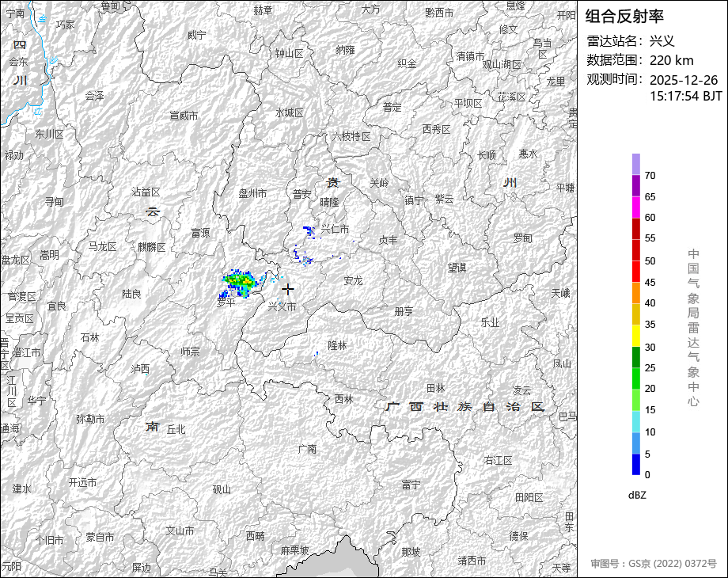728x578 pixels.
Task: Click the 罗甸 map label
Action: coord(522,238)
